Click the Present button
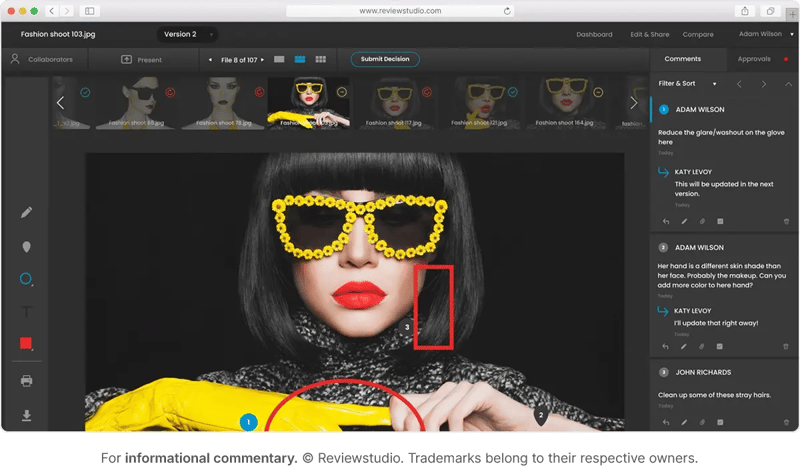800x466 pixels. (141, 60)
